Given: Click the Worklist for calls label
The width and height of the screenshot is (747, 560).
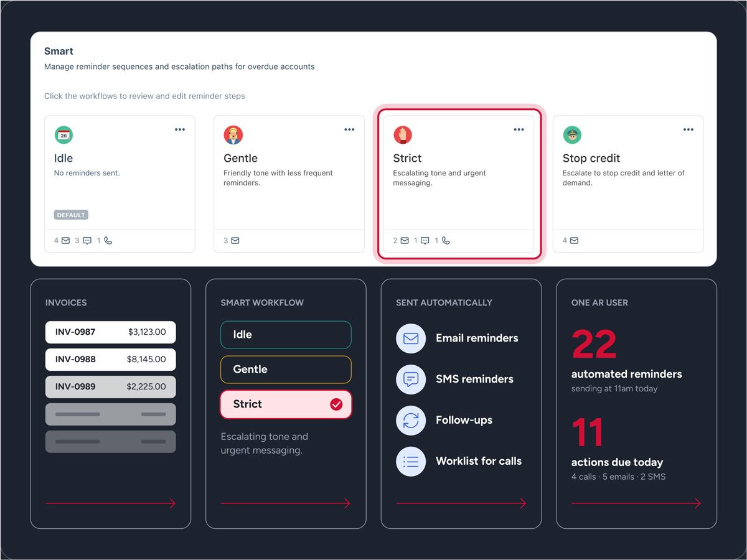Looking at the screenshot, I should [479, 461].
